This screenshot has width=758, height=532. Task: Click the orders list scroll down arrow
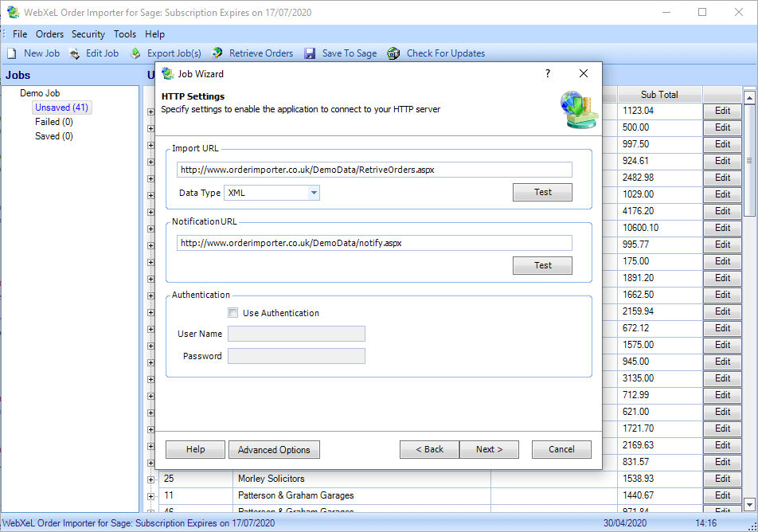coord(749,504)
